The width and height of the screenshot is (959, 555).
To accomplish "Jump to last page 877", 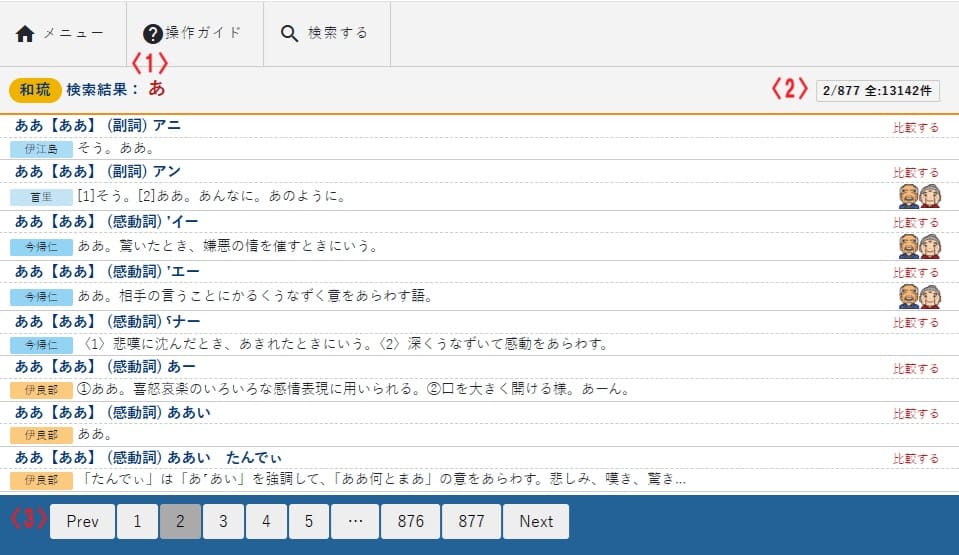I will tap(471, 521).
